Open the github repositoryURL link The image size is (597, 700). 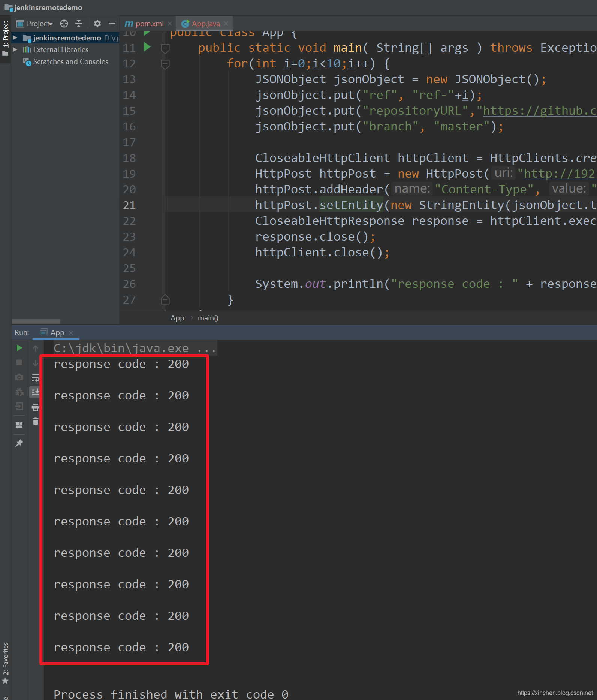pos(539,111)
